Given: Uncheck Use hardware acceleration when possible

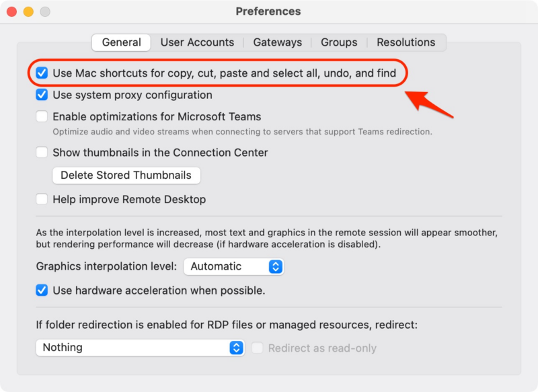Looking at the screenshot, I should [42, 290].
